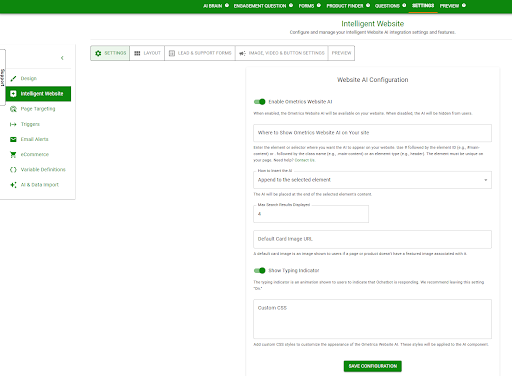
Task: Open the AI Brain top menu
Action: point(213,6)
